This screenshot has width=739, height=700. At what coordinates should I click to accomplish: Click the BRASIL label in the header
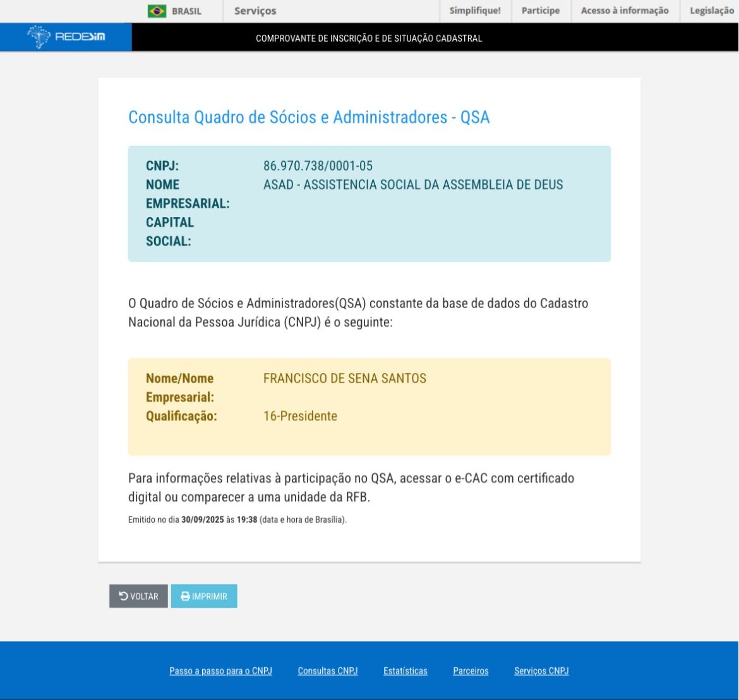point(186,11)
